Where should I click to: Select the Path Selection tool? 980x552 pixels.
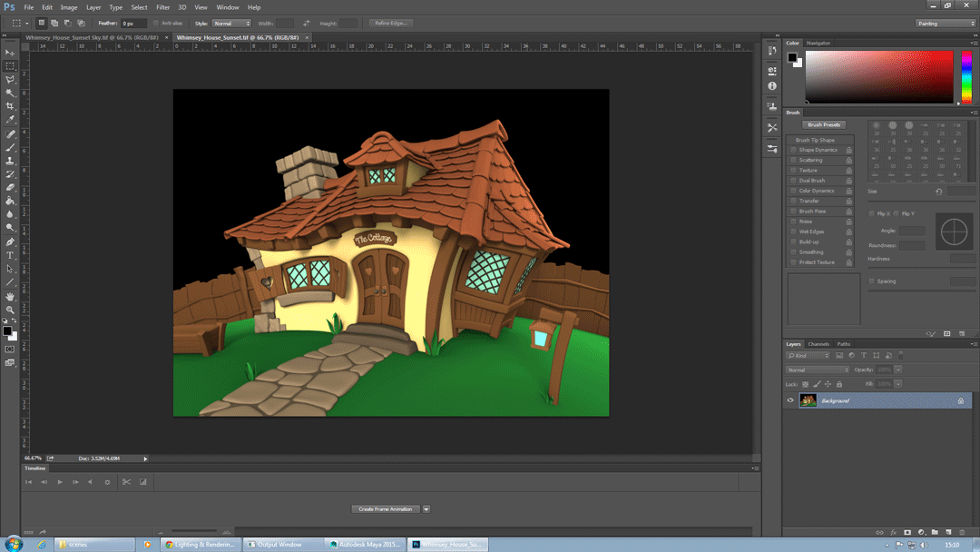pyautogui.click(x=10, y=269)
